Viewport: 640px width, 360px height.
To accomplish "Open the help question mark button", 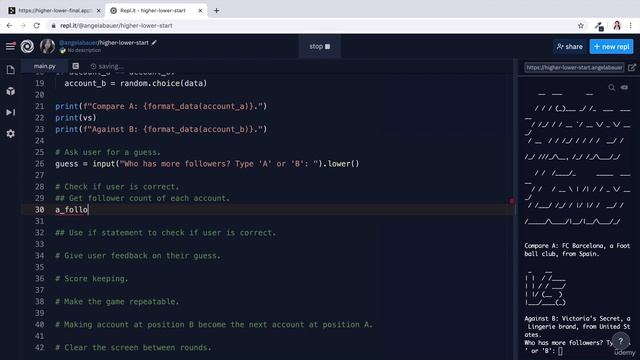I will coord(620,341).
